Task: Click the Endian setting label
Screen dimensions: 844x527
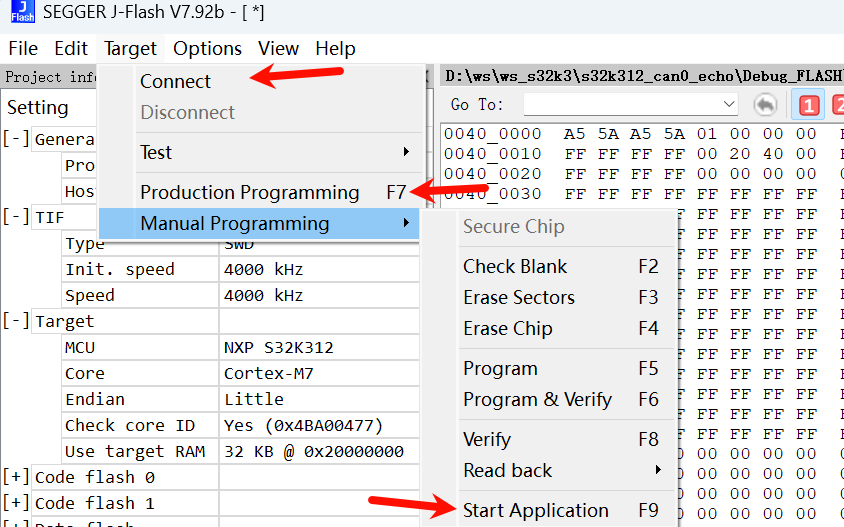Action: click(x=95, y=399)
